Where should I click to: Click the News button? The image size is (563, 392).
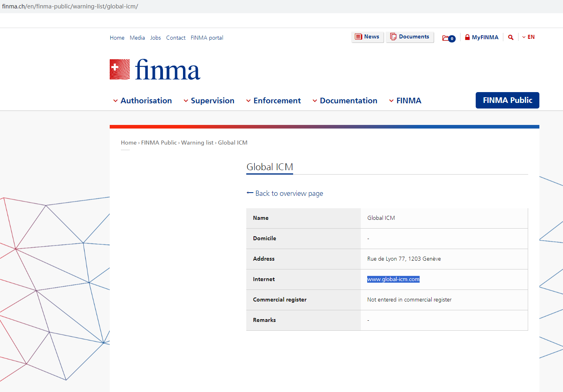(x=367, y=37)
